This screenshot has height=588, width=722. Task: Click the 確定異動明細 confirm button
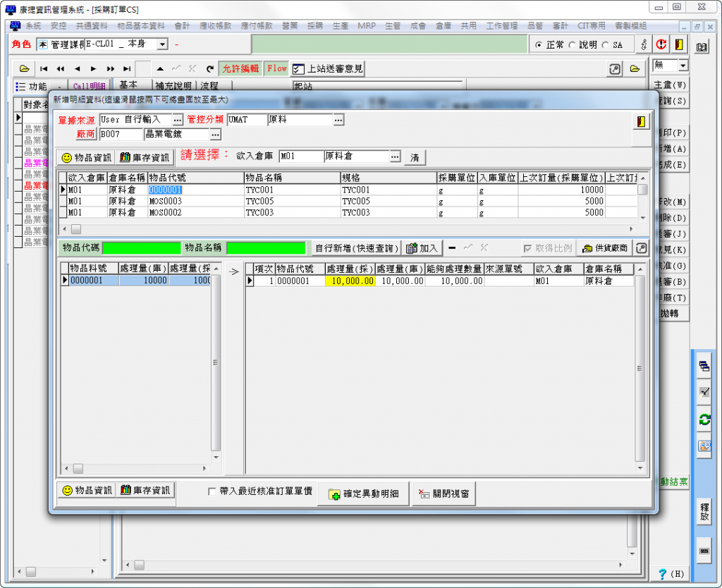click(364, 494)
